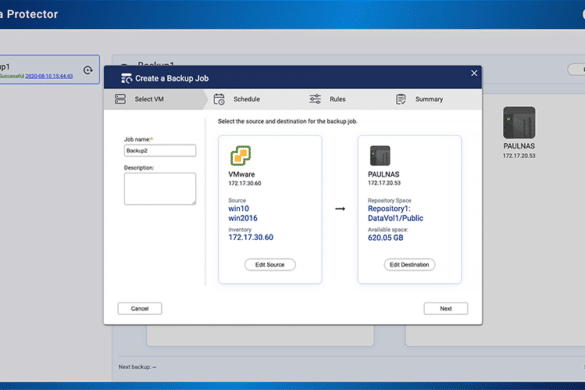Click Next to proceed to Schedule
The width and height of the screenshot is (585, 390).
(x=445, y=308)
